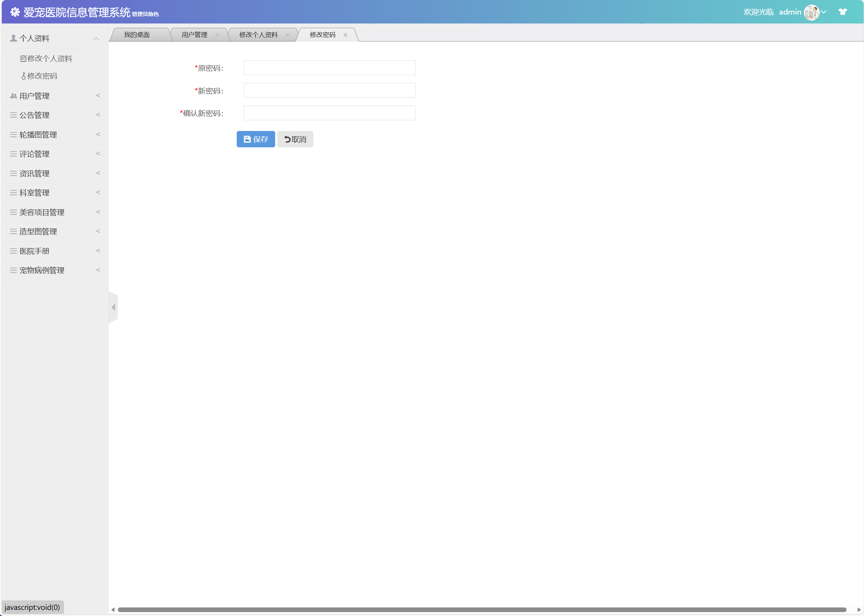The height and width of the screenshot is (616, 864).
Task: Expand the 用户管理 sidebar menu
Action: (x=54, y=96)
